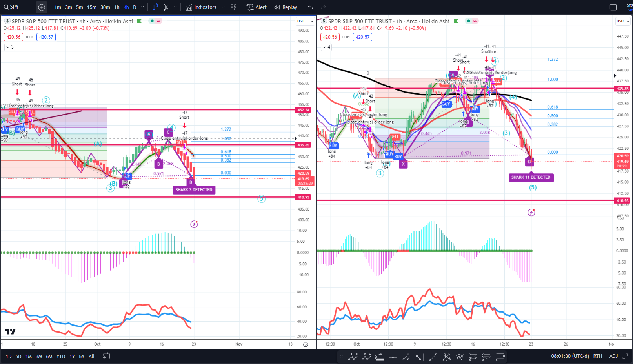Select the 1m timeframe

tap(58, 7)
